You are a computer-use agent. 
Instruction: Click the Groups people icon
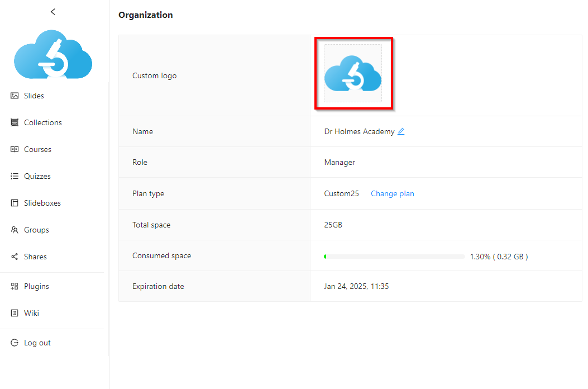[x=15, y=230]
